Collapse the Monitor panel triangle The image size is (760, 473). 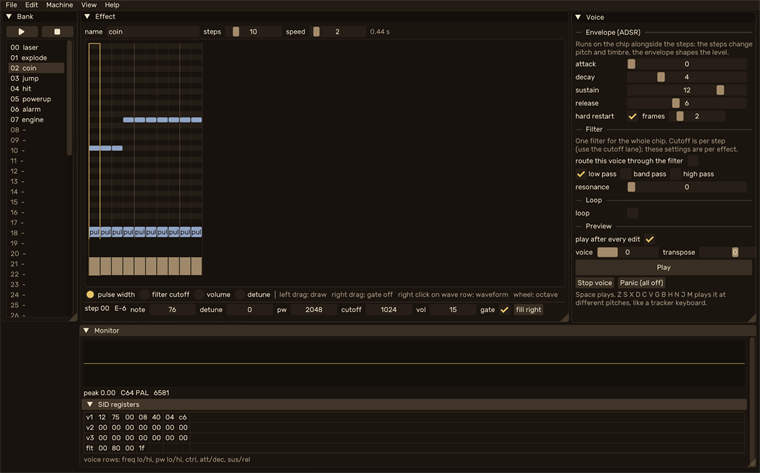click(x=86, y=331)
